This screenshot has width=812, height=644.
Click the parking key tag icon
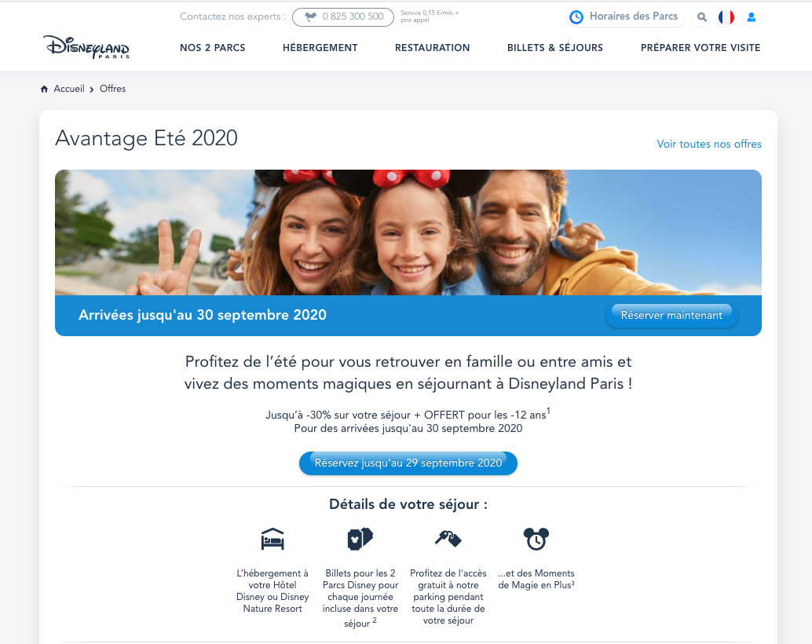[448, 539]
